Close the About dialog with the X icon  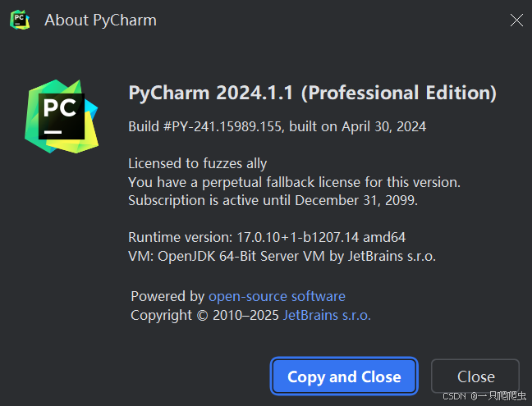point(516,21)
